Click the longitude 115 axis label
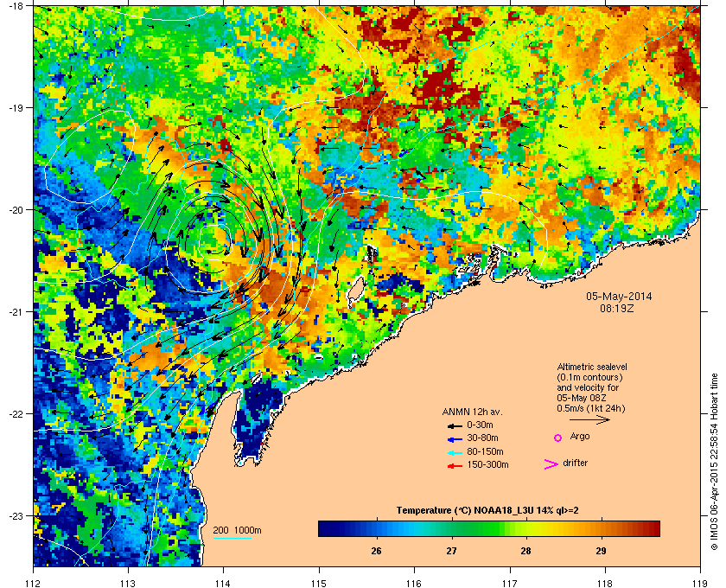The width and height of the screenshot is (726, 588). (x=319, y=583)
